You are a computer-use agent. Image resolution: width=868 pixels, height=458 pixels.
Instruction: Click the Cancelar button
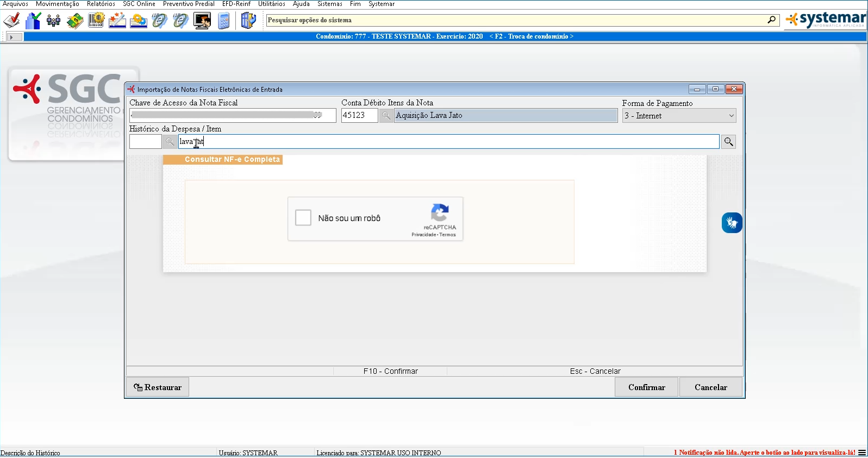(x=710, y=387)
